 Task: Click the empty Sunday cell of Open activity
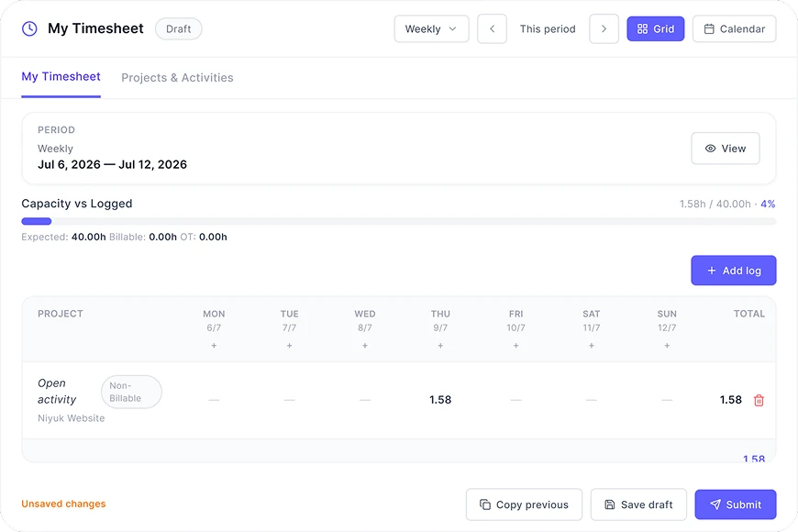coord(667,400)
